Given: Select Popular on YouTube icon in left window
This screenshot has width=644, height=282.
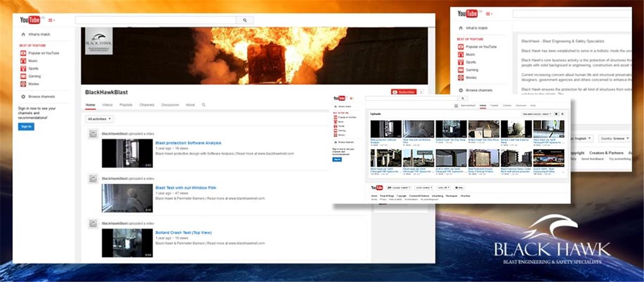Looking at the screenshot, I should click(23, 53).
